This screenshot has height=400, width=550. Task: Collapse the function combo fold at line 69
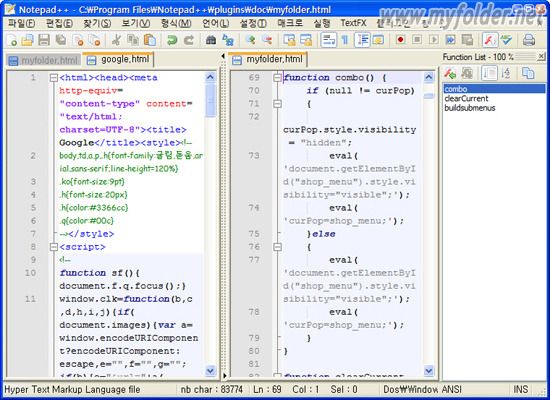(277, 78)
